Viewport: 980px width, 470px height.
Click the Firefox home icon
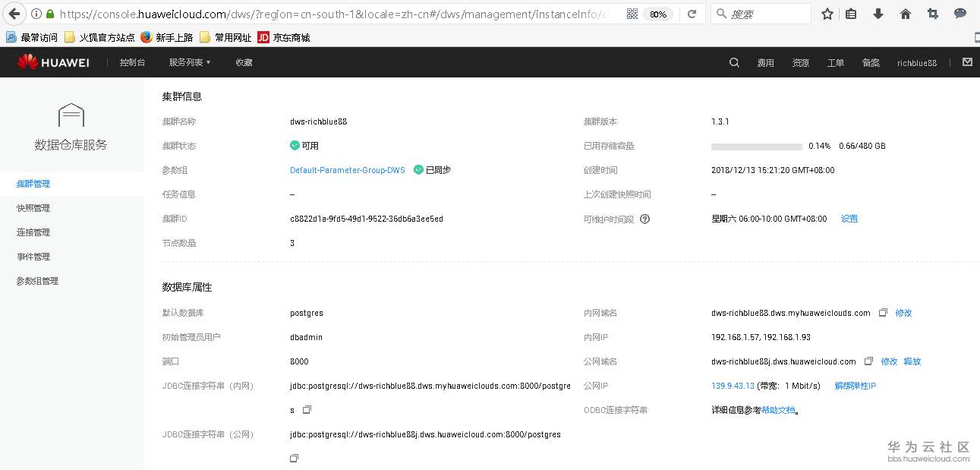pos(905,14)
